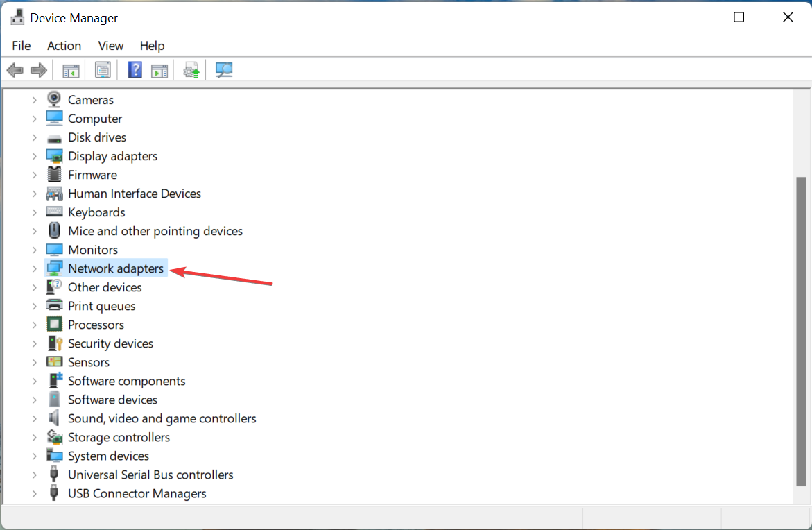Screen dimensions: 812x530
Task: Click the vertical scrollbar thumb
Action: tap(801, 332)
